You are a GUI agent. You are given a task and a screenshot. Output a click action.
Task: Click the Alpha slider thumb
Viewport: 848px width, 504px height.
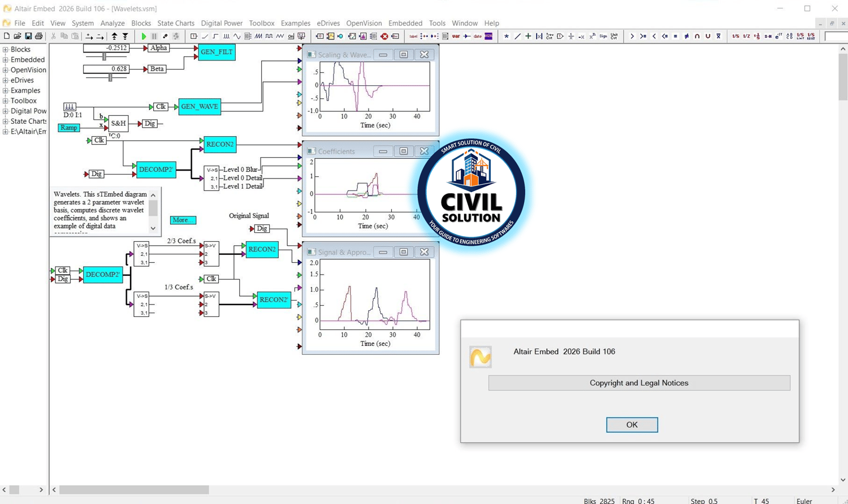[x=104, y=57]
